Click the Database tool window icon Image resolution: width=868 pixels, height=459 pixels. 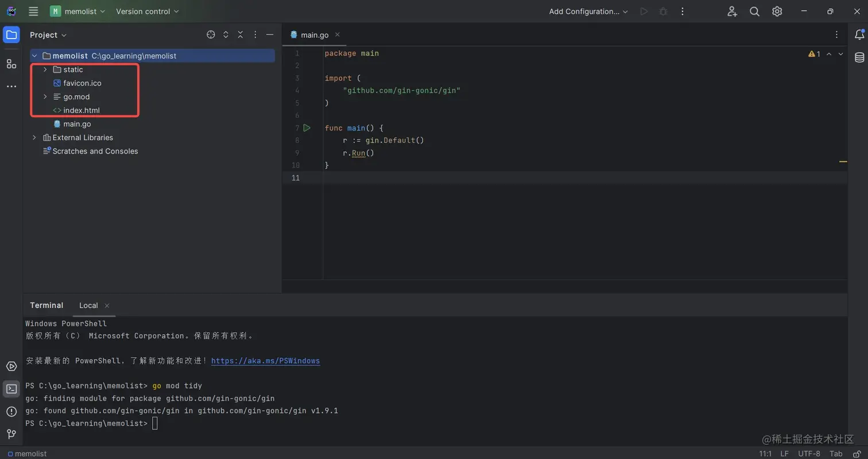859,57
